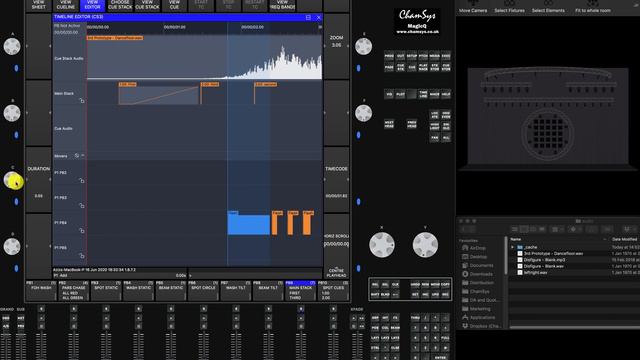Open the View Sheet soft button
The width and height of the screenshot is (640, 360).
38,5
